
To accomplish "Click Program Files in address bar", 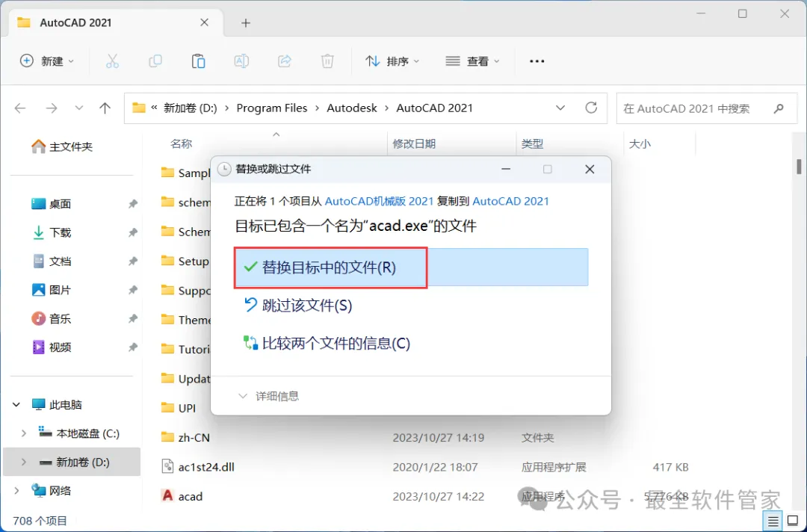I will pyautogui.click(x=272, y=108).
